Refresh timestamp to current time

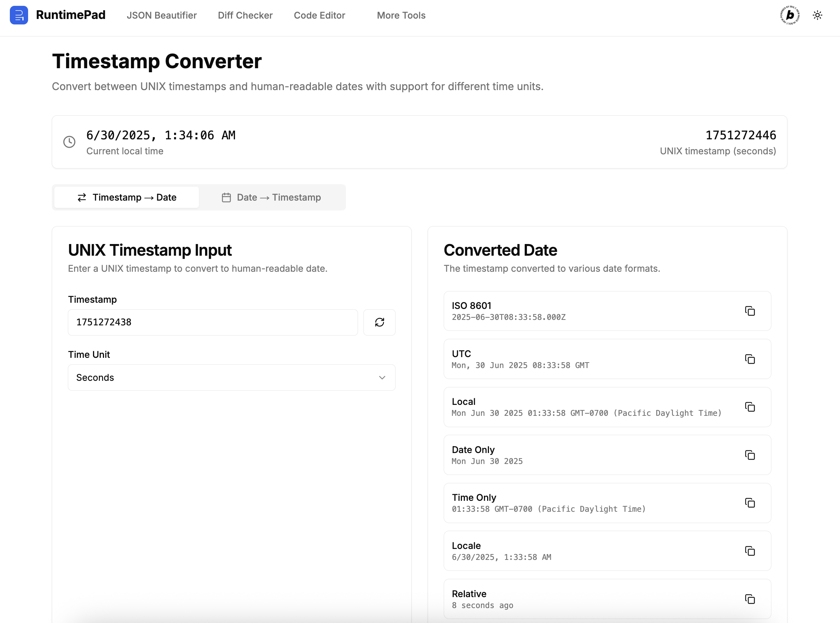pyautogui.click(x=379, y=322)
